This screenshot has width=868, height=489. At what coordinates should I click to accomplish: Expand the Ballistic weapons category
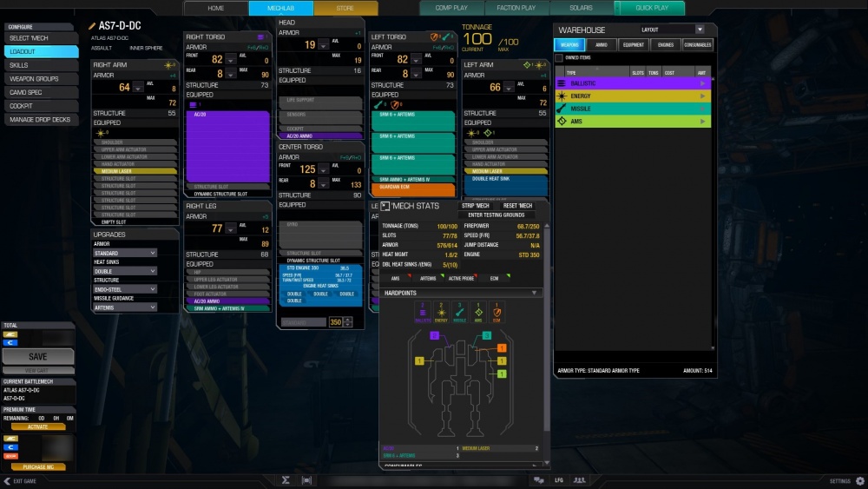pos(633,83)
